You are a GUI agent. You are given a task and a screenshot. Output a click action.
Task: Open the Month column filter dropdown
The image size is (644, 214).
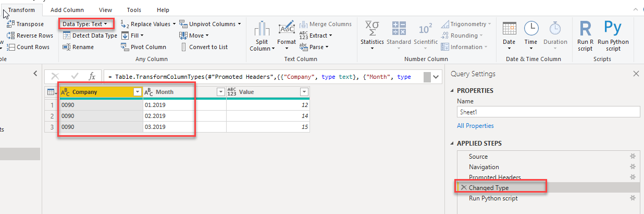[x=221, y=92]
